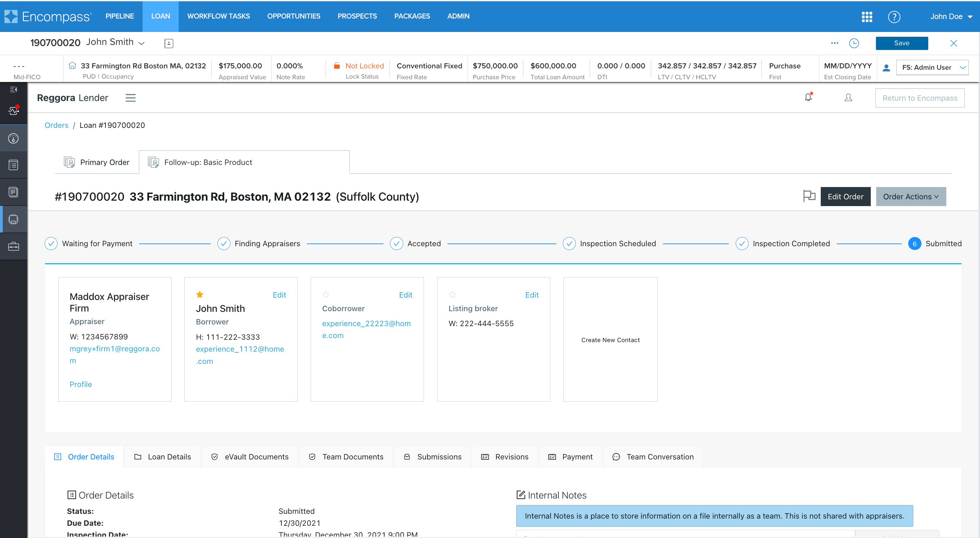
Task: Click the Orders breadcrumb link
Action: pos(56,125)
